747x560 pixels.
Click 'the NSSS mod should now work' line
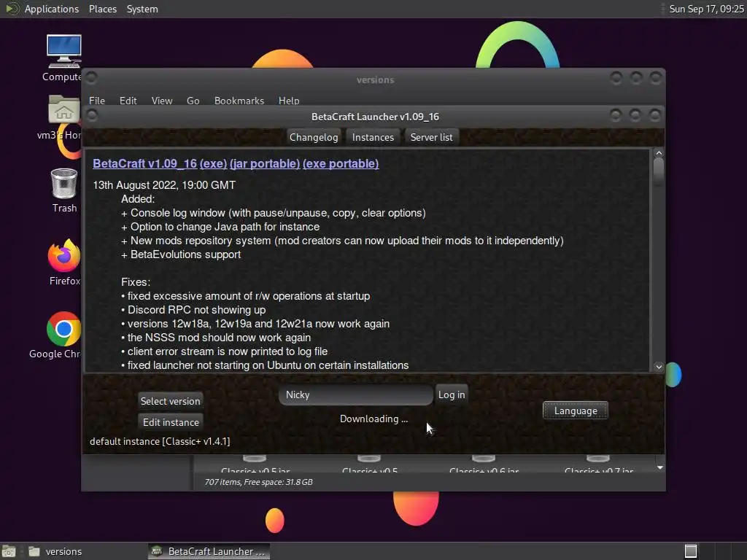216,337
